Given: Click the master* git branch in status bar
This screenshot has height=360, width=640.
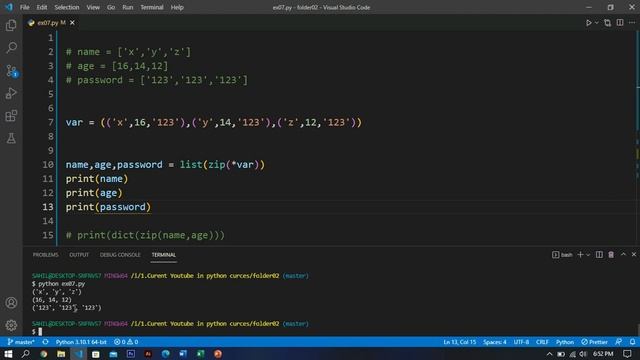Looking at the screenshot, I should click(21, 342).
